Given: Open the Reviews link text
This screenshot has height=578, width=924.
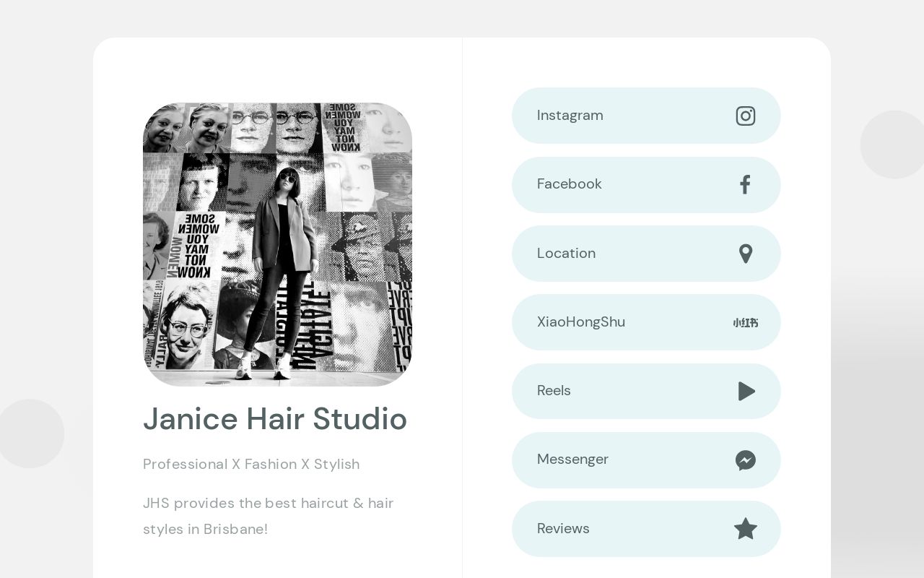Looking at the screenshot, I should point(563,529).
